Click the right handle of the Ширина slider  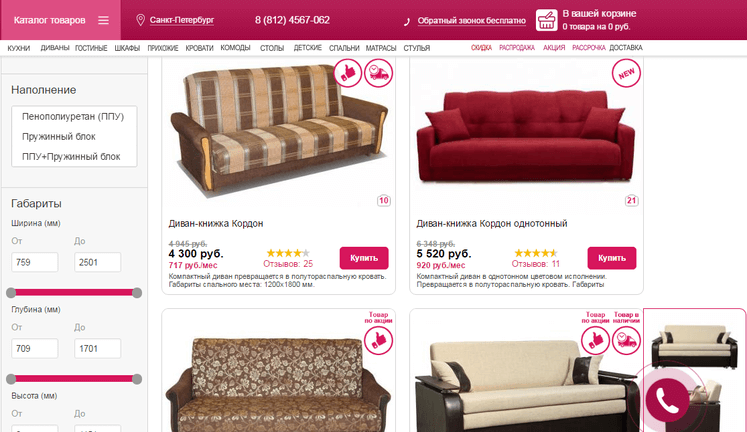click(137, 293)
